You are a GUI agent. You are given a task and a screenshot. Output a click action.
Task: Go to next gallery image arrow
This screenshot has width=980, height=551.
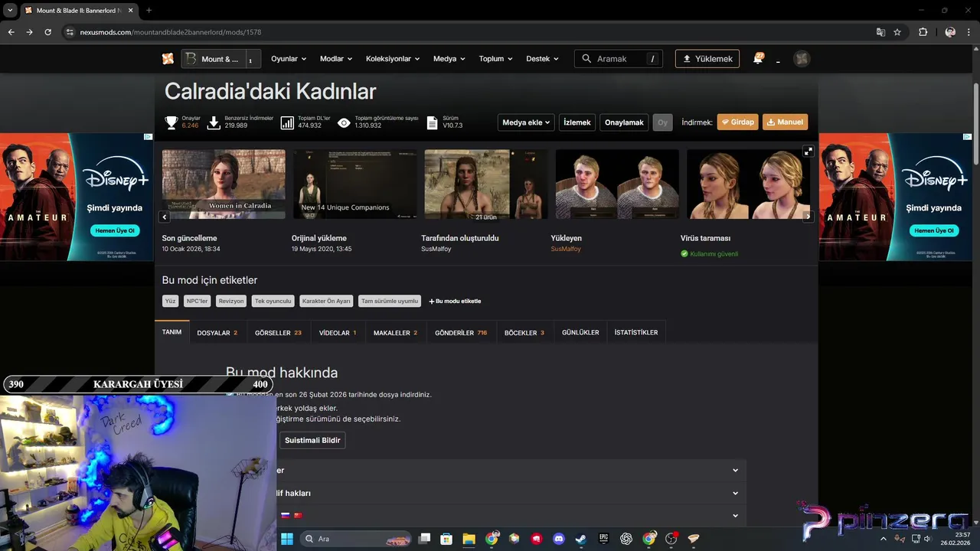pyautogui.click(x=808, y=217)
